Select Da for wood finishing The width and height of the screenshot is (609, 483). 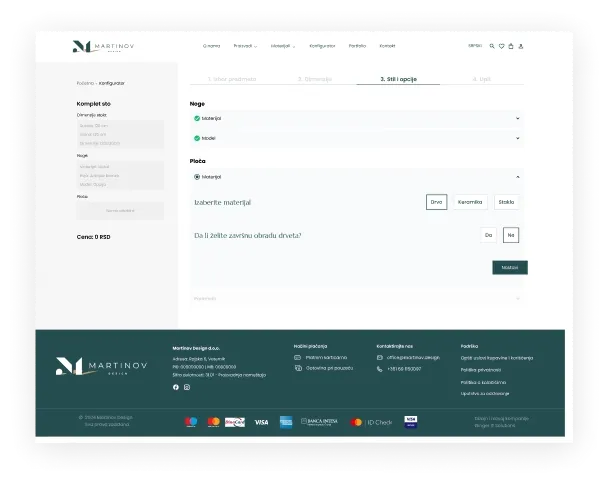[x=489, y=235]
